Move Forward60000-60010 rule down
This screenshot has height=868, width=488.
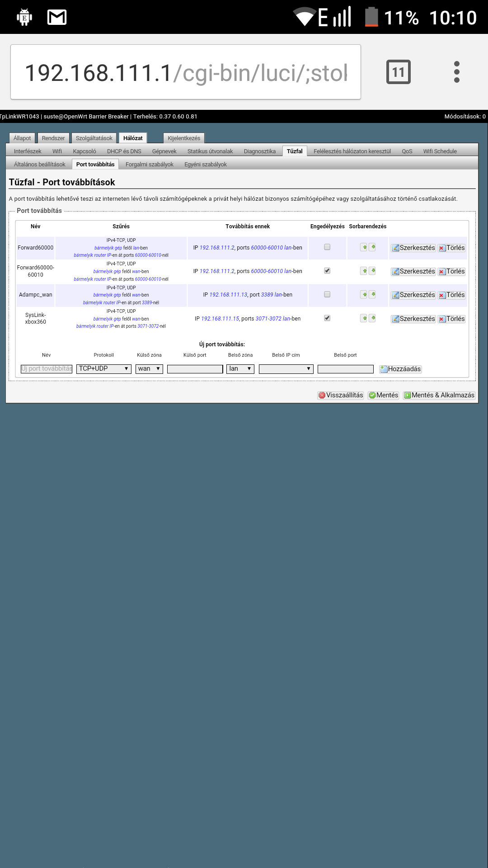point(372,271)
